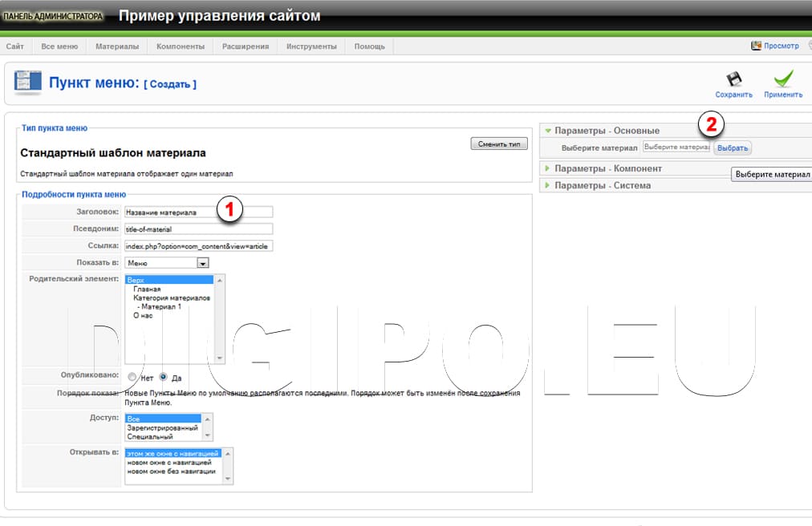Select the Нет radio button for Опубликовано

[132, 377]
